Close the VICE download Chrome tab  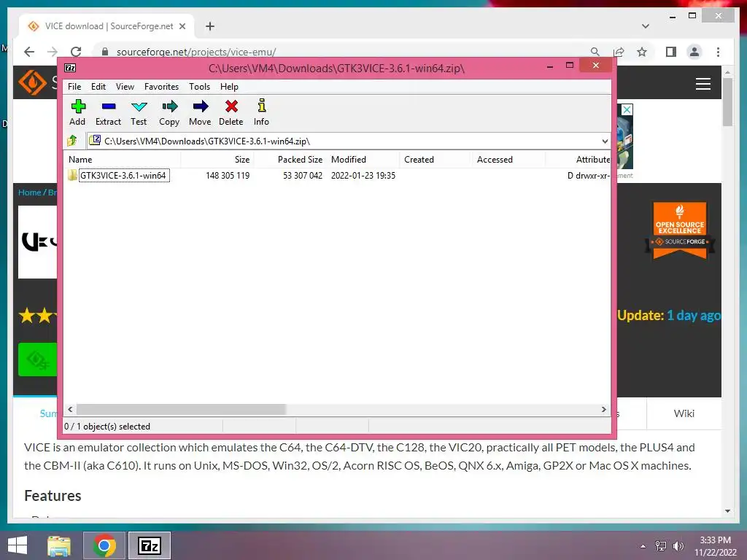[x=182, y=26]
